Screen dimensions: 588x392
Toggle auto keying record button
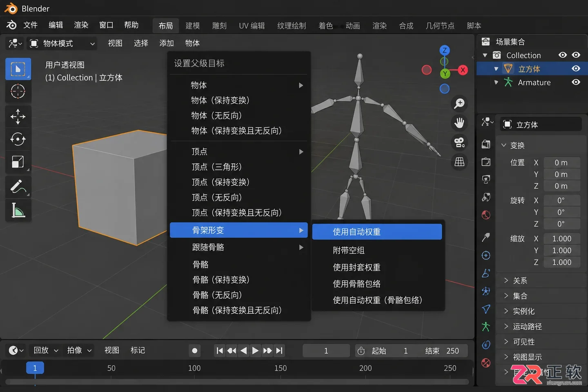point(194,350)
